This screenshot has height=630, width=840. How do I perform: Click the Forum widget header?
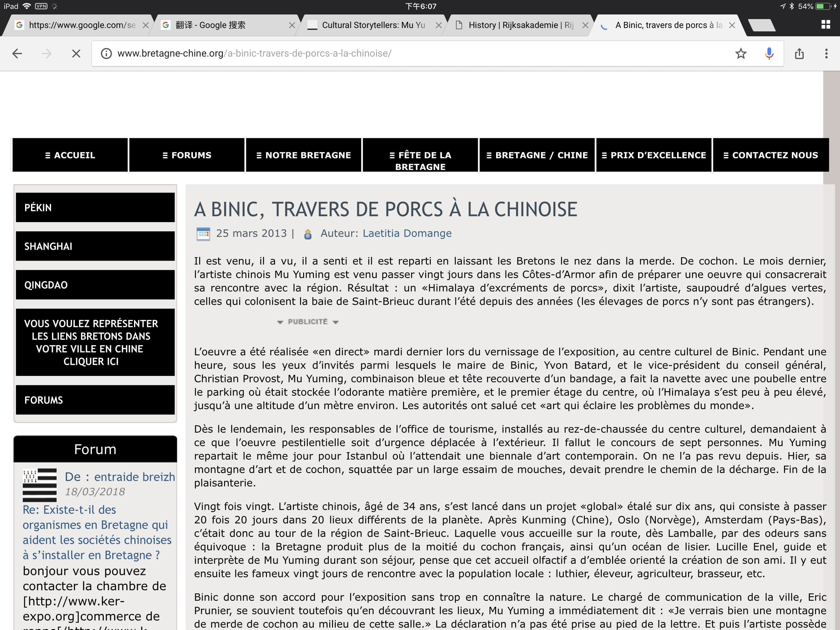[95, 449]
